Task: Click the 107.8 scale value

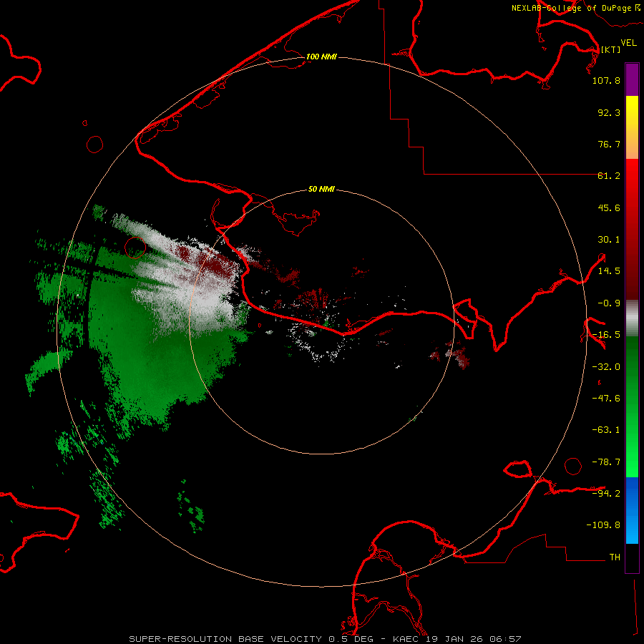Action: coord(606,80)
